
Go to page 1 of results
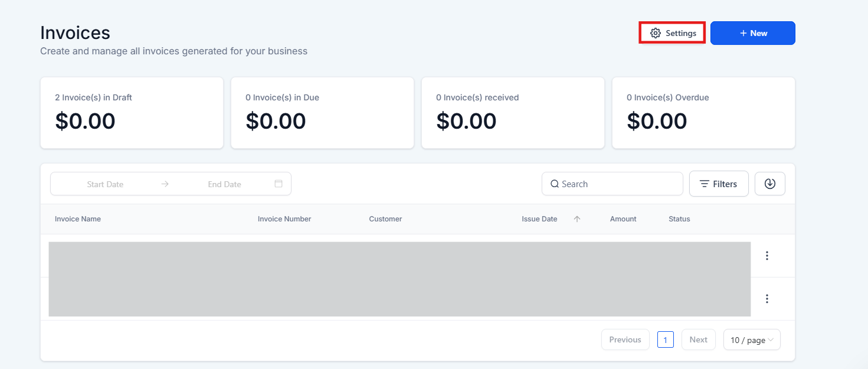665,339
